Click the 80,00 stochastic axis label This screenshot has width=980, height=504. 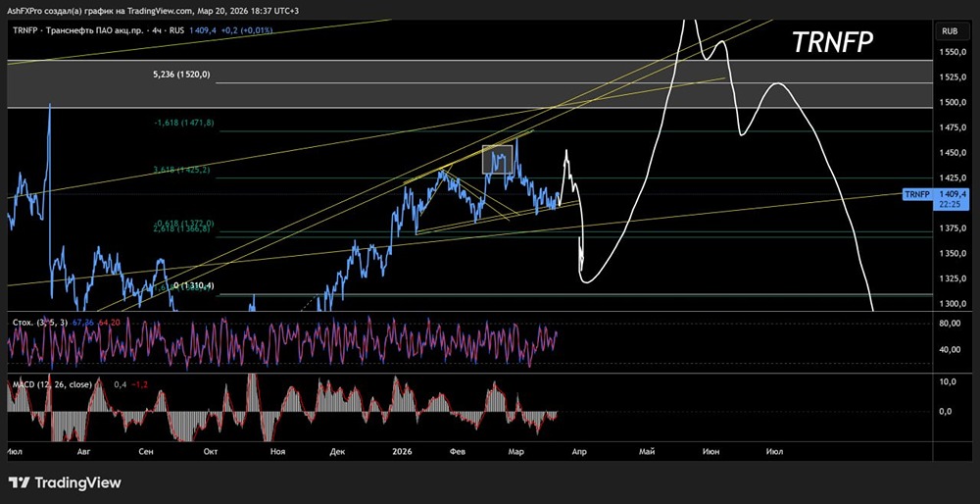pos(950,324)
